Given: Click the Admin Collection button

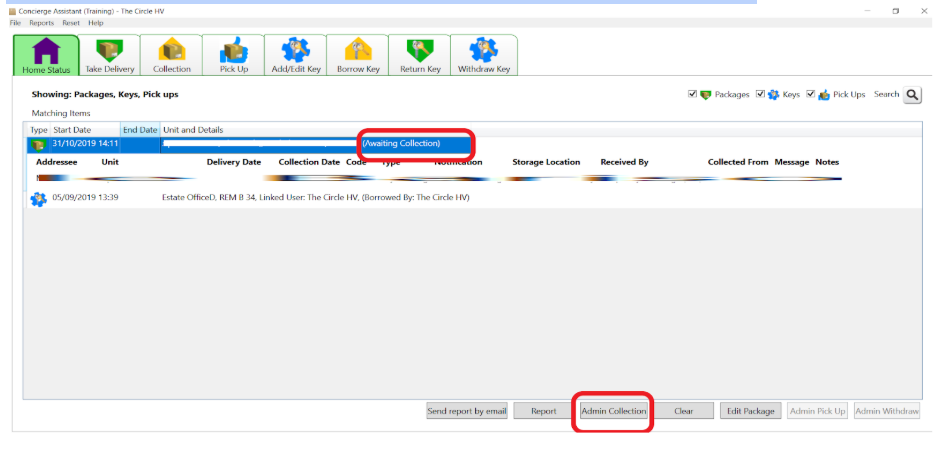Looking at the screenshot, I should 613,411.
